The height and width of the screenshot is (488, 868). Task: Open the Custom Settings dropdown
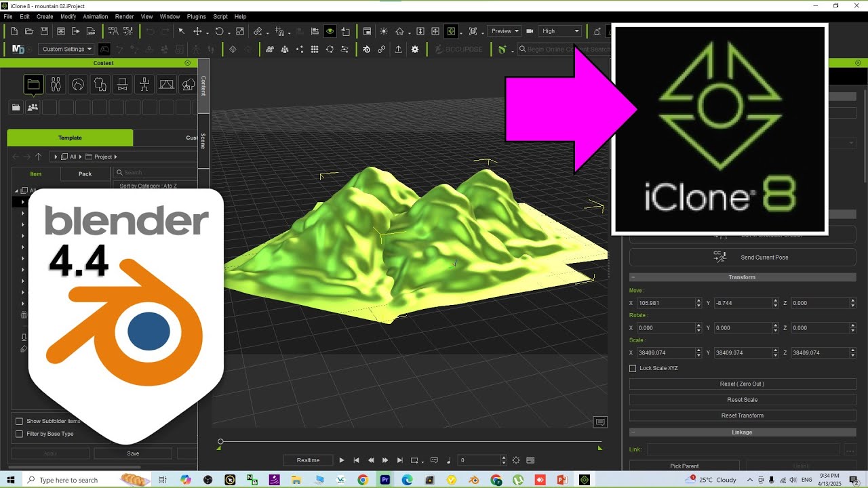pos(66,49)
